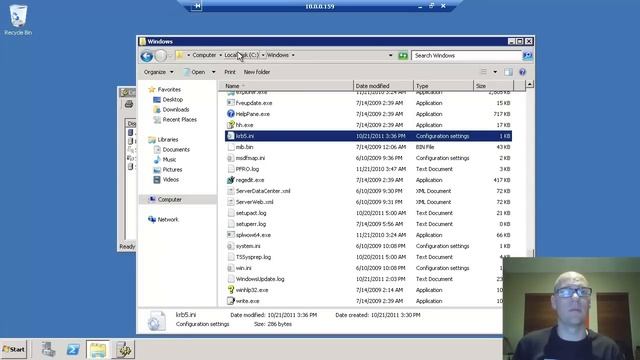Change view using the view icon
The width and height of the screenshot is (640, 360).
(484, 72)
